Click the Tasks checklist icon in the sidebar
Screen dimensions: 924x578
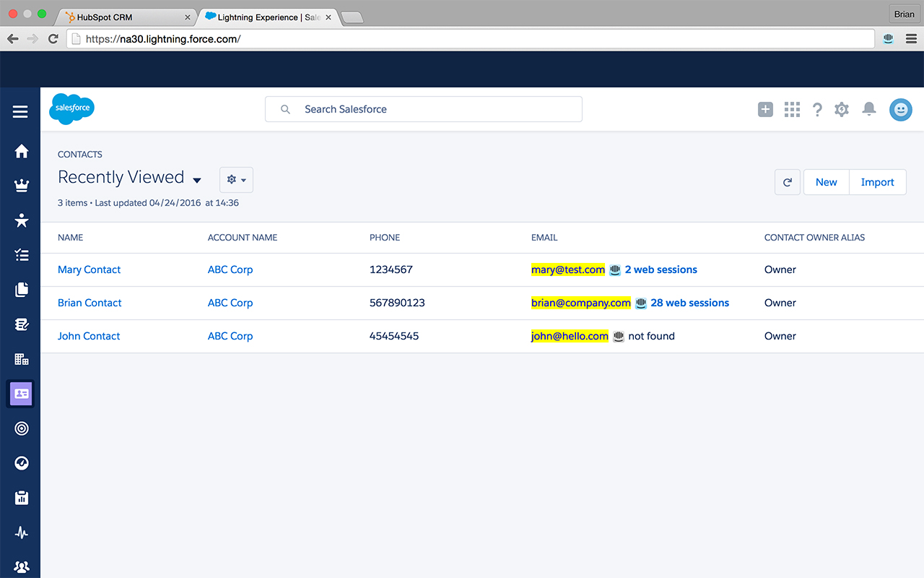pyautogui.click(x=20, y=255)
